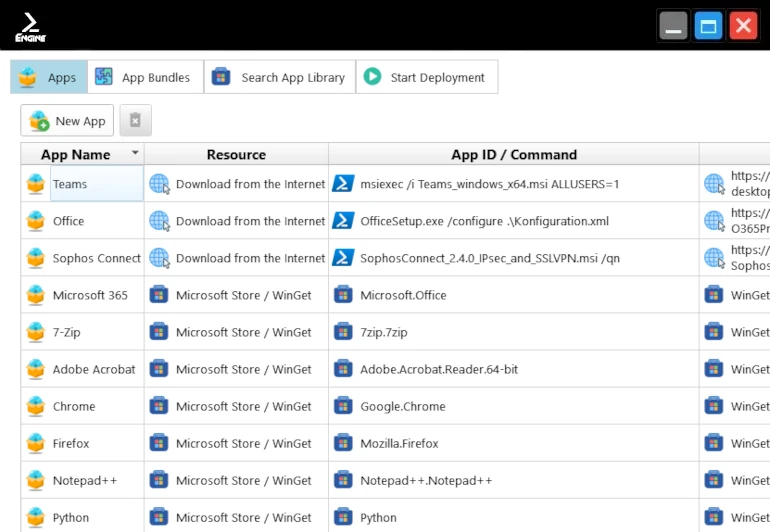770x532 pixels.
Task: Click the Teams app package icon
Action: pyautogui.click(x=36, y=184)
